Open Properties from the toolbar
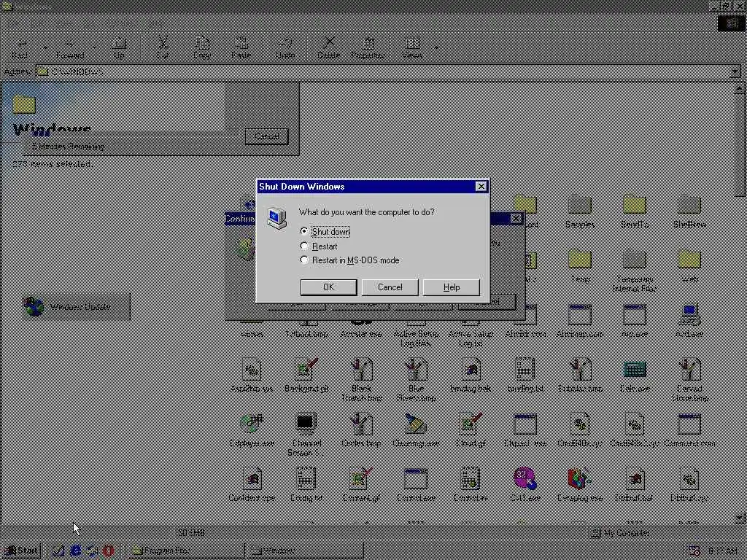The height and width of the screenshot is (560, 747). coord(368,48)
